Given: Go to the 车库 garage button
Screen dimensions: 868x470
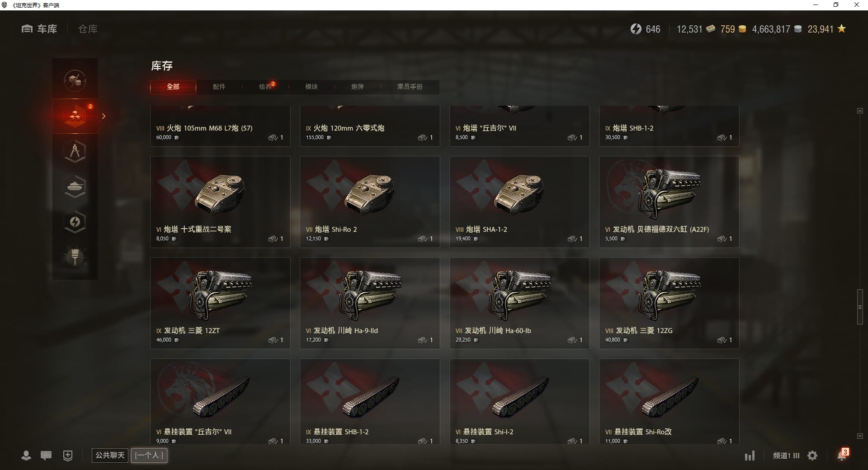Looking at the screenshot, I should click(x=39, y=29).
